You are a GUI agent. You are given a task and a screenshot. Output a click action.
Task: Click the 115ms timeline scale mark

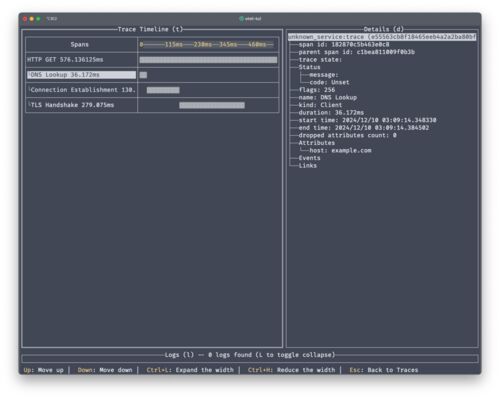click(174, 44)
